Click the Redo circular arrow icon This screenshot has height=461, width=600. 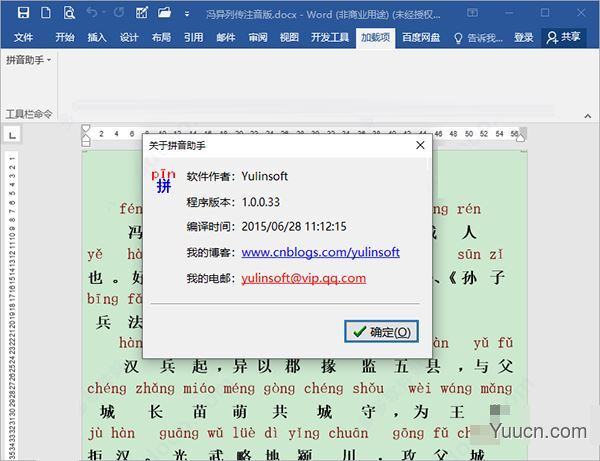point(119,13)
